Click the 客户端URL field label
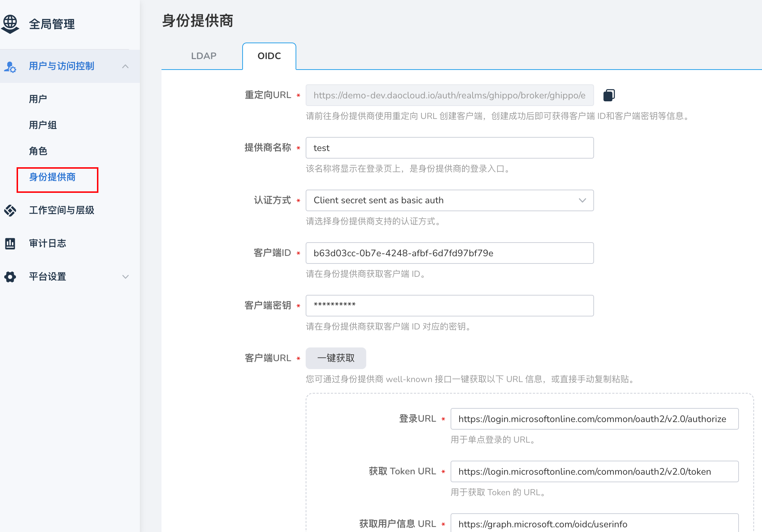The height and width of the screenshot is (532, 762). pyautogui.click(x=268, y=358)
